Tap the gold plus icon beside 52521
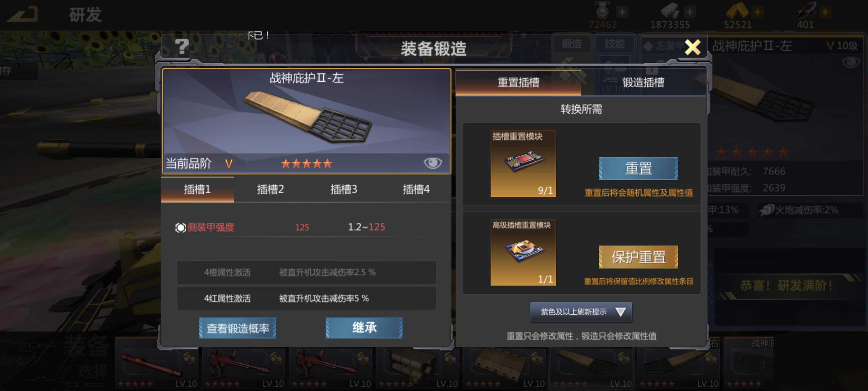Viewport: 868px width, 391px height. [757, 12]
